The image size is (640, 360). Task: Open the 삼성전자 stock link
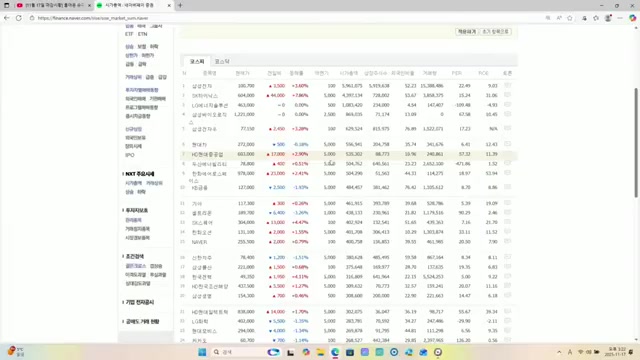(202, 86)
